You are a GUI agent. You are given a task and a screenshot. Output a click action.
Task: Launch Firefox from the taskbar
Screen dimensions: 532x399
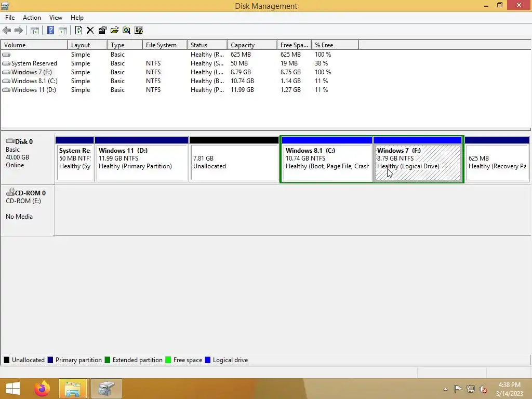42,389
